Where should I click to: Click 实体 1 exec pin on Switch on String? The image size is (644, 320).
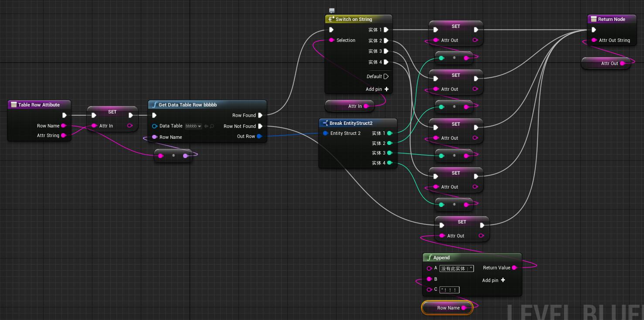(386, 30)
